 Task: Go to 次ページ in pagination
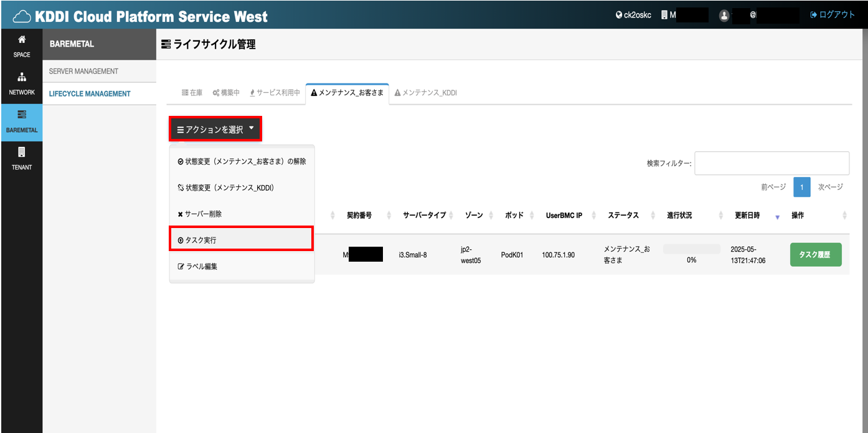[831, 187]
